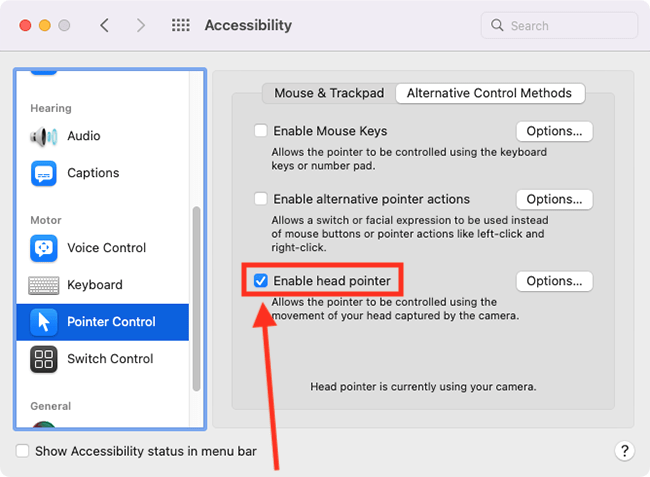Click the Search field
The width and height of the screenshot is (650, 477).
[x=559, y=26]
